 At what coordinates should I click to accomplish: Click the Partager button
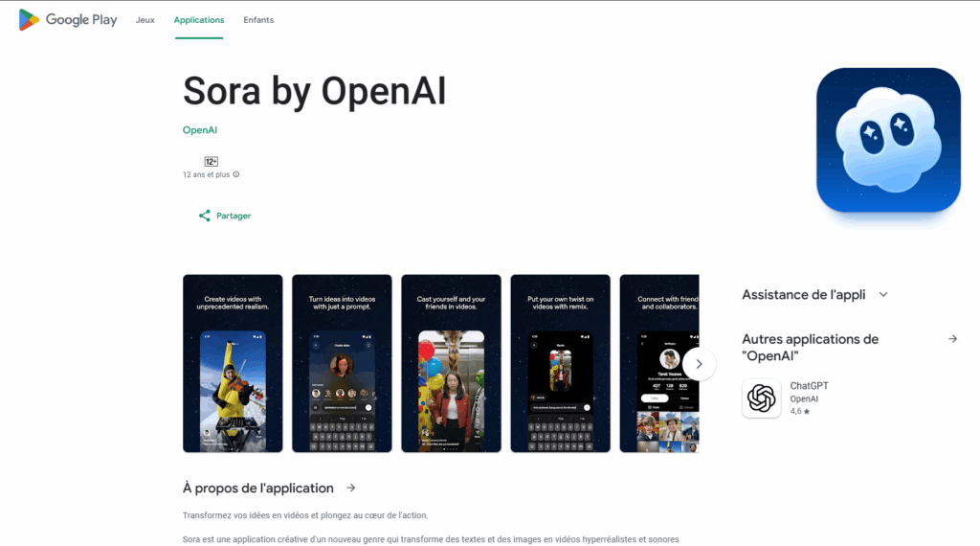tap(234, 216)
